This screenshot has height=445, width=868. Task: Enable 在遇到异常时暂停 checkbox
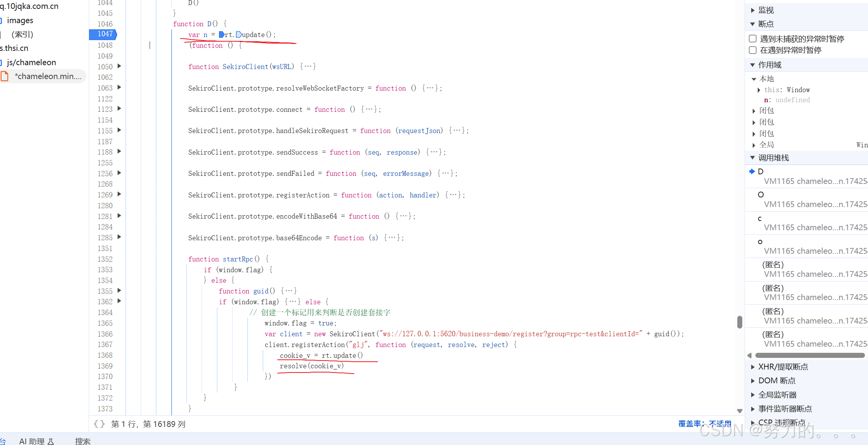[x=752, y=50]
